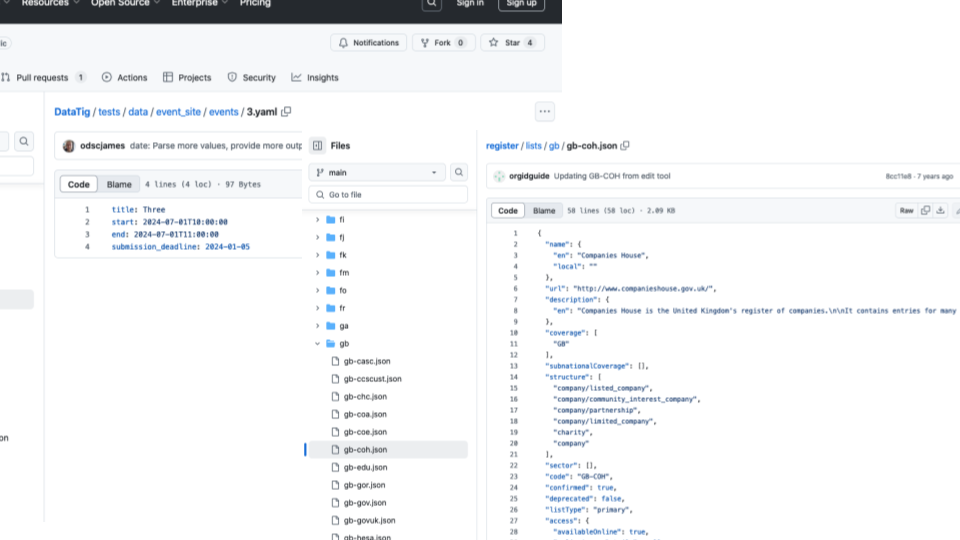Open the three-dots more options button
This screenshot has height=540, width=960.
pos(544,111)
